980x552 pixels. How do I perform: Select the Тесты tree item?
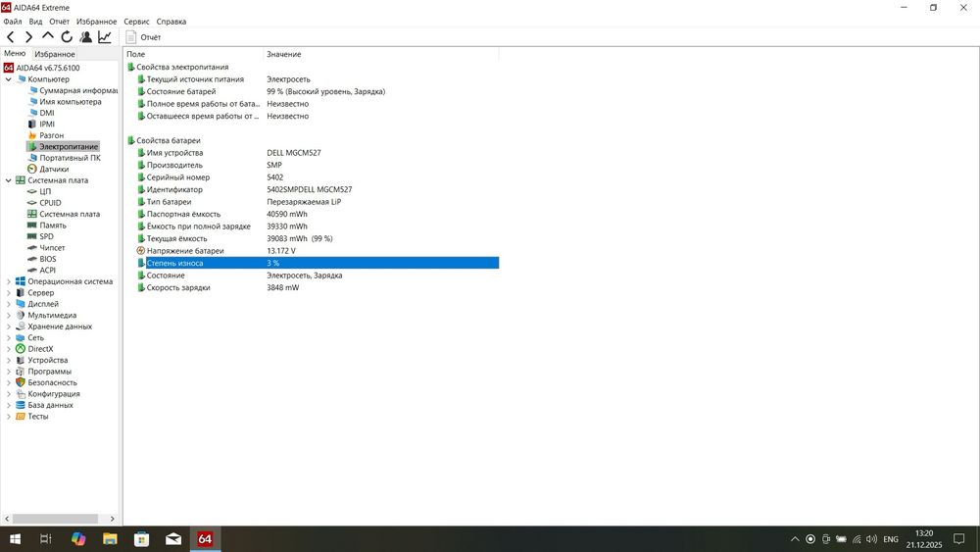[37, 417]
